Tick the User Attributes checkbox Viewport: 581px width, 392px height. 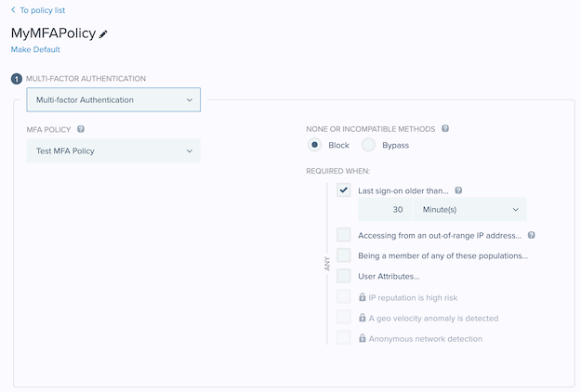point(343,276)
